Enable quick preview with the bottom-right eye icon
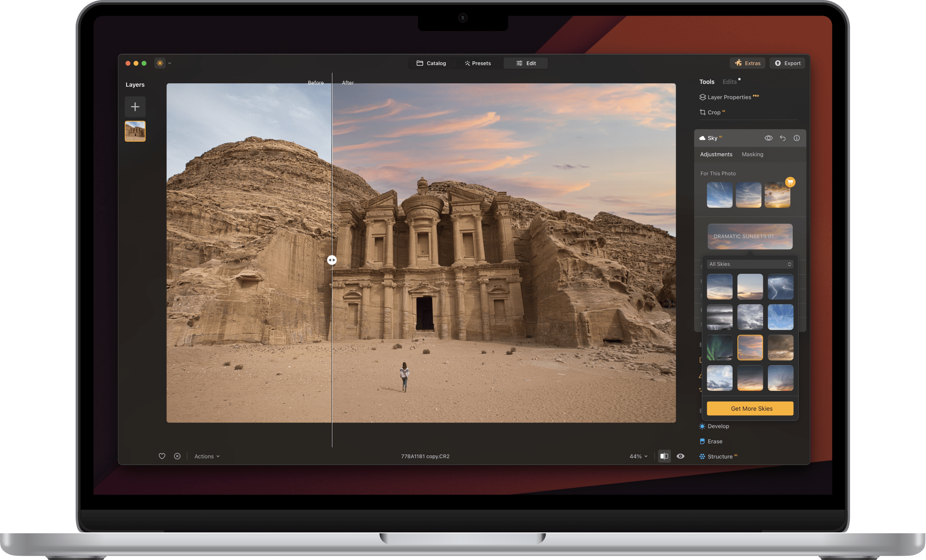Viewport: 926px width, 560px height. tap(680, 456)
